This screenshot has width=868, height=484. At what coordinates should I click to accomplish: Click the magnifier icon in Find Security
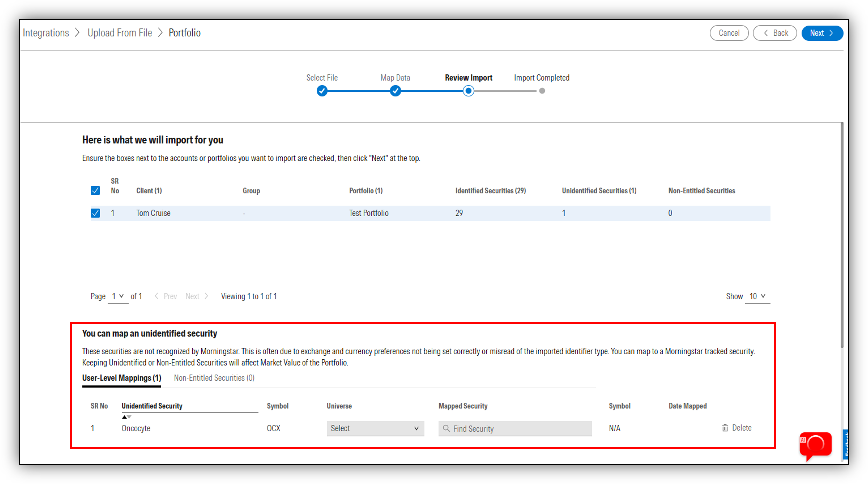pyautogui.click(x=446, y=428)
